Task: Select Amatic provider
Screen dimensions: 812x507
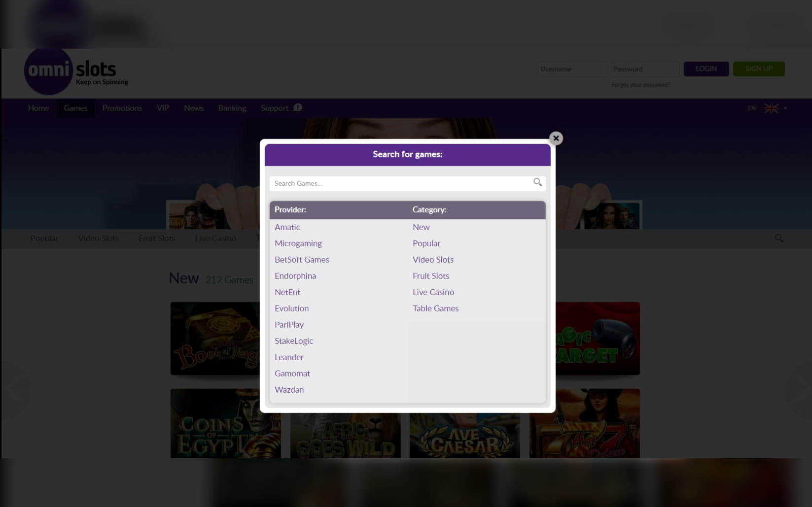Action: (287, 227)
